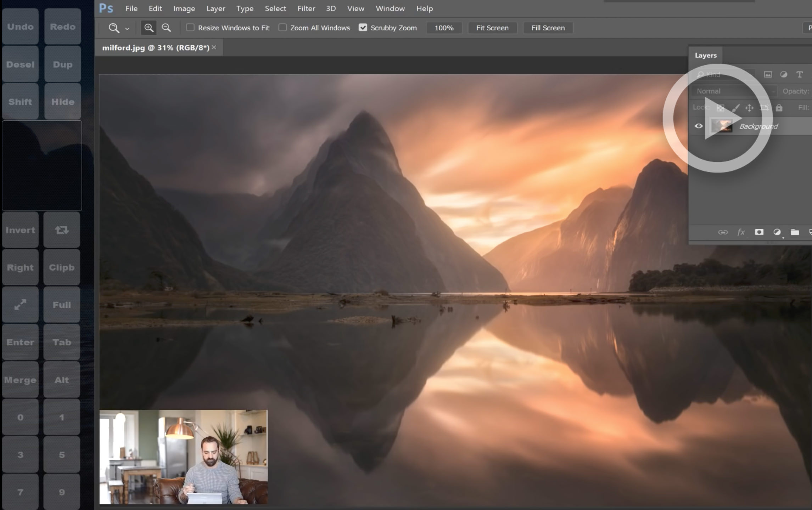The width and height of the screenshot is (812, 510).
Task: Enable Zoom All Windows checkbox
Action: [x=282, y=27]
